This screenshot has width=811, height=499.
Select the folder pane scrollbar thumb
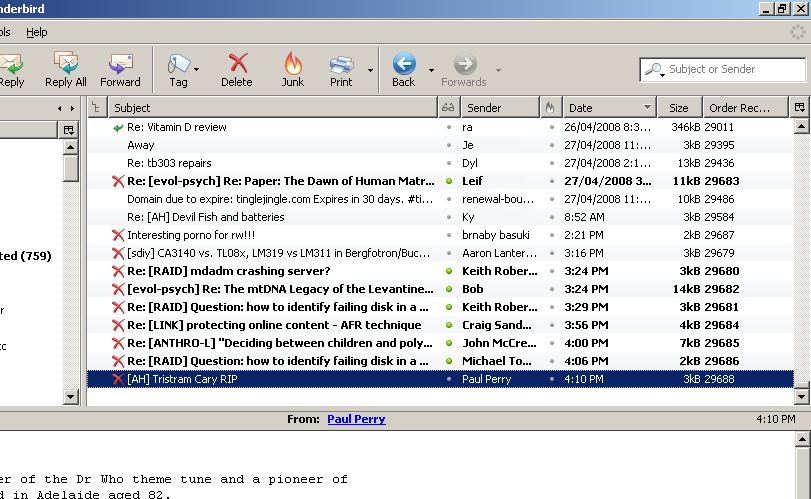[x=70, y=169]
